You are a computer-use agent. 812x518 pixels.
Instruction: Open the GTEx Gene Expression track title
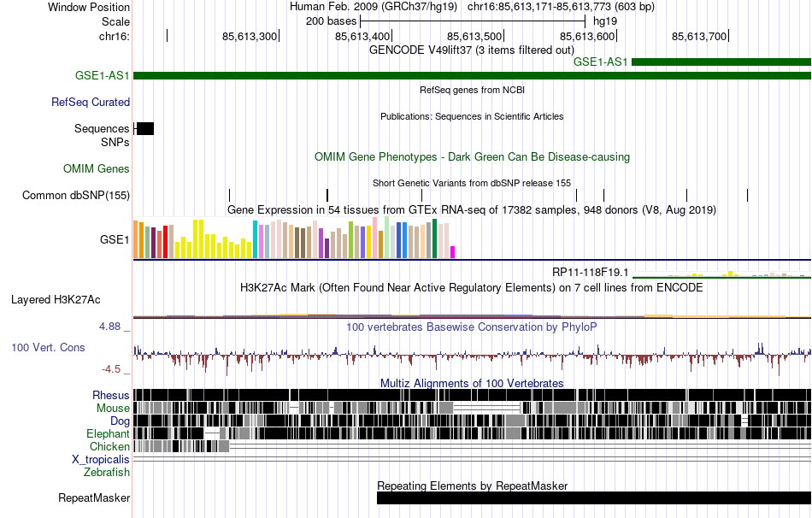pyautogui.click(x=472, y=209)
